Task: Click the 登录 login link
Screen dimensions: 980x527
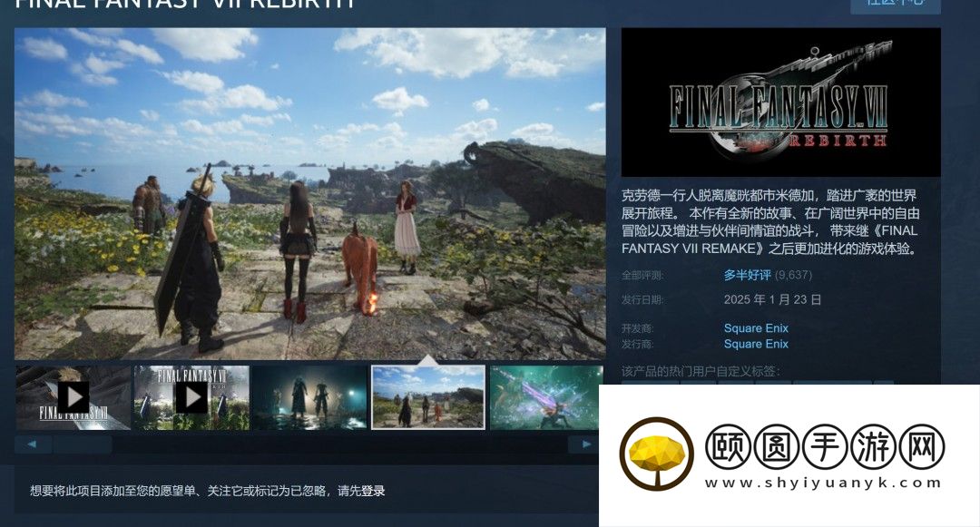Action: click(x=373, y=491)
